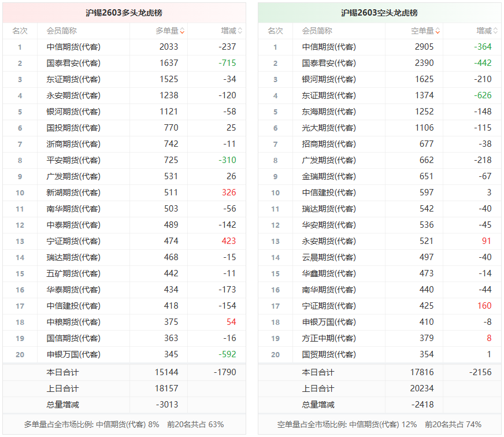Click long table 总量增减 value -3013

pos(167,405)
